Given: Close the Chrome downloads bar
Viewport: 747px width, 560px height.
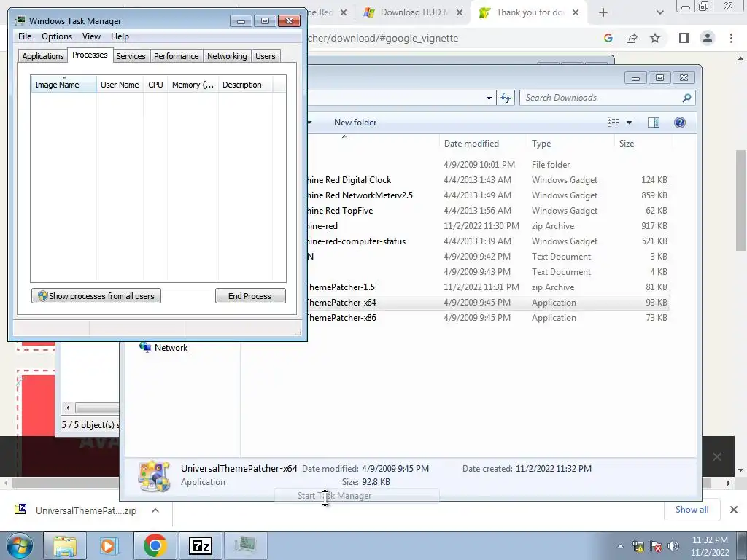Looking at the screenshot, I should click(734, 510).
